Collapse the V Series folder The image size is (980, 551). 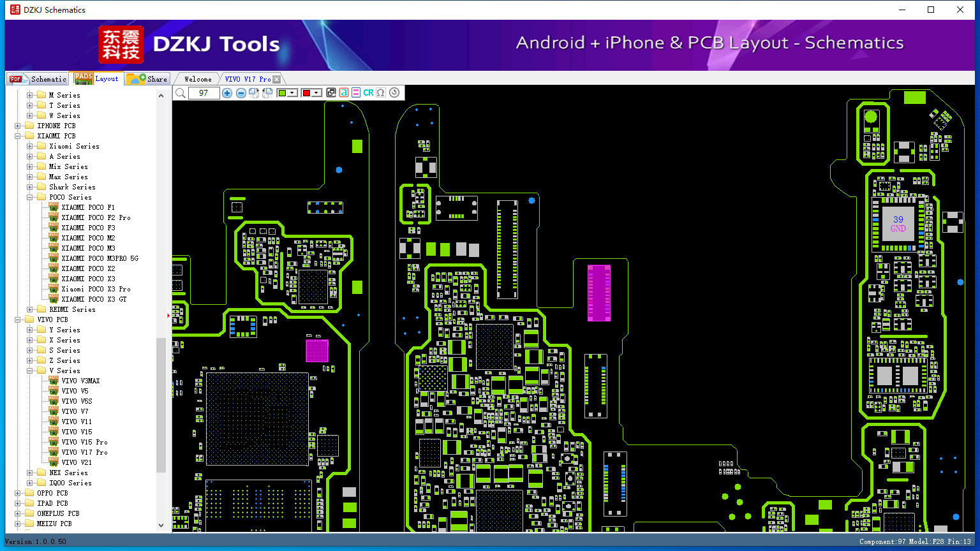tap(29, 371)
